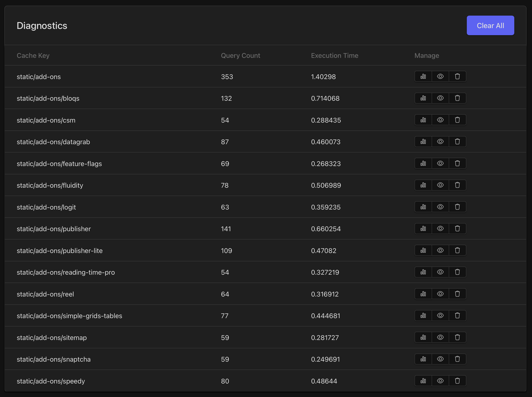This screenshot has height=397, width=532.
Task: Open stats chart for static/add-ons/bloqs
Action: pyautogui.click(x=423, y=98)
